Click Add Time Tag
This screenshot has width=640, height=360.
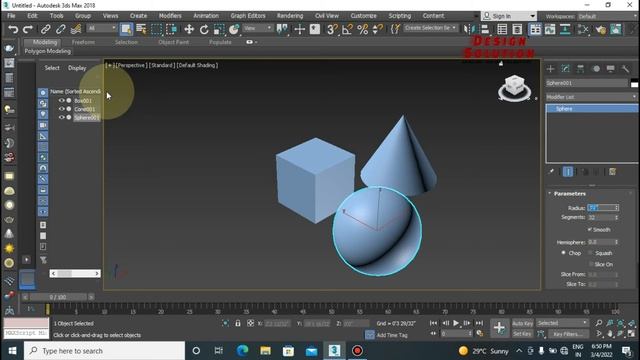tap(392, 335)
